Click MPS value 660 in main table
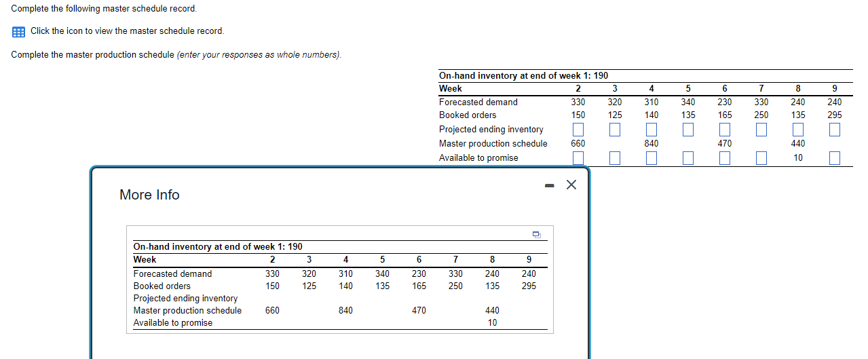Screen dimensions: 868x359 pos(578,144)
